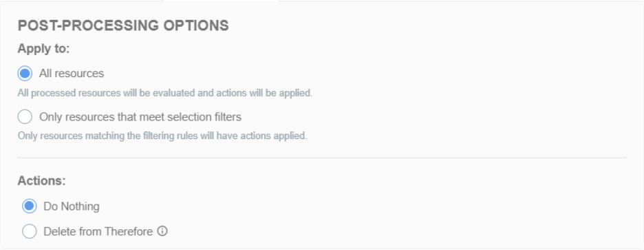Click the horizontal divider above Actions
The image size is (644, 250).
click(321, 158)
